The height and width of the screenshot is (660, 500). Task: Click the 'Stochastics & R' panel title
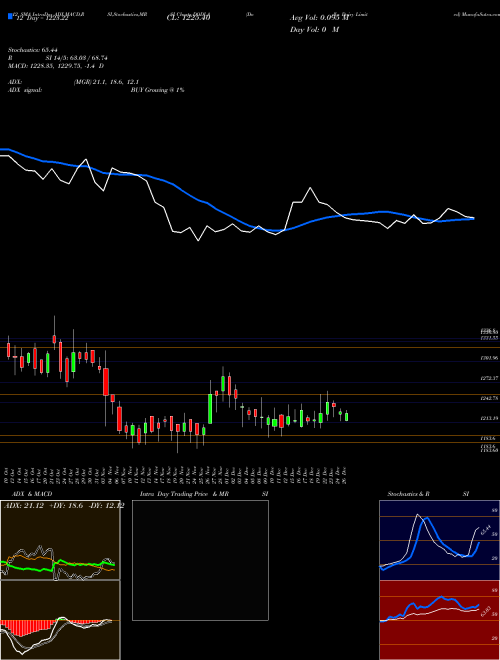click(408, 494)
